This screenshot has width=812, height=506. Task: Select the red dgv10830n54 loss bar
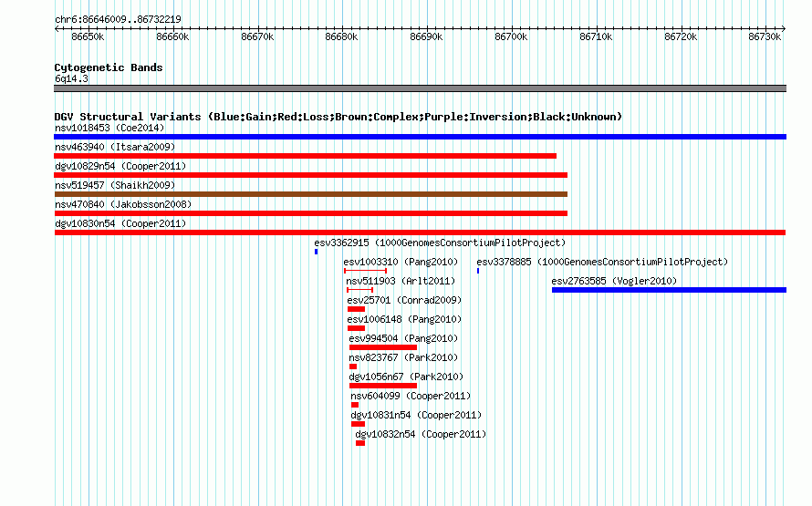point(420,232)
